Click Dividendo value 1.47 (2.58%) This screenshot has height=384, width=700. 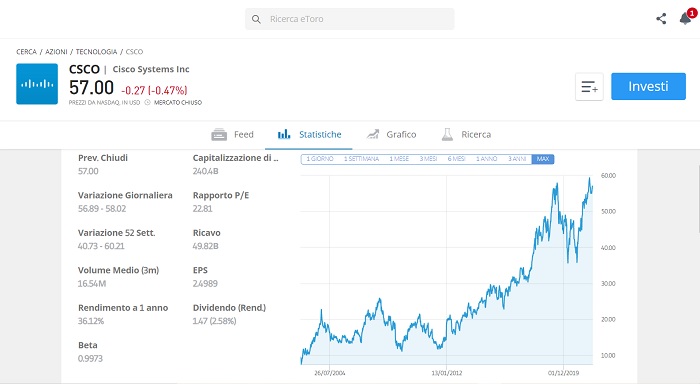pos(214,321)
